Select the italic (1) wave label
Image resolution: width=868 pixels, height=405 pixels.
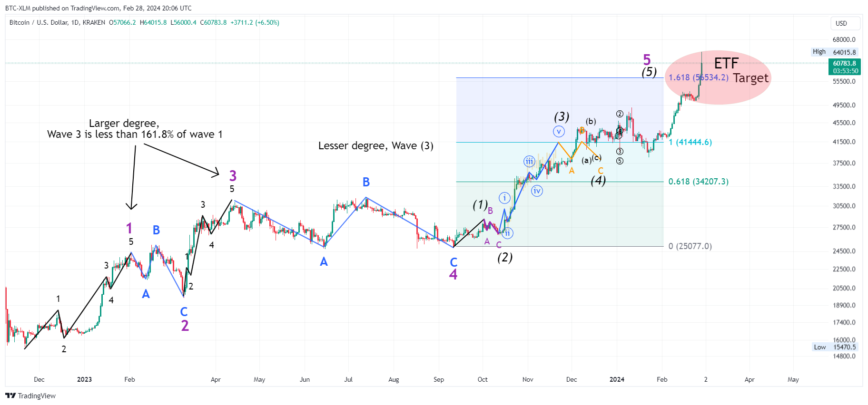coord(480,205)
